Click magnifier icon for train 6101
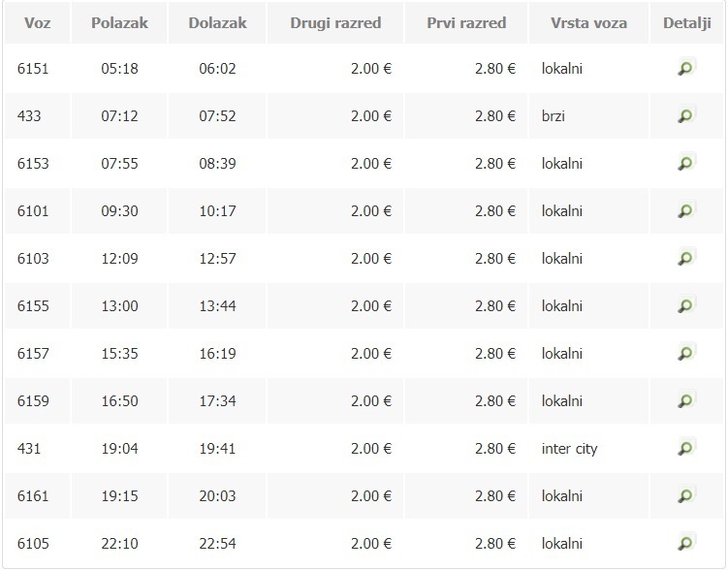 tap(686, 210)
